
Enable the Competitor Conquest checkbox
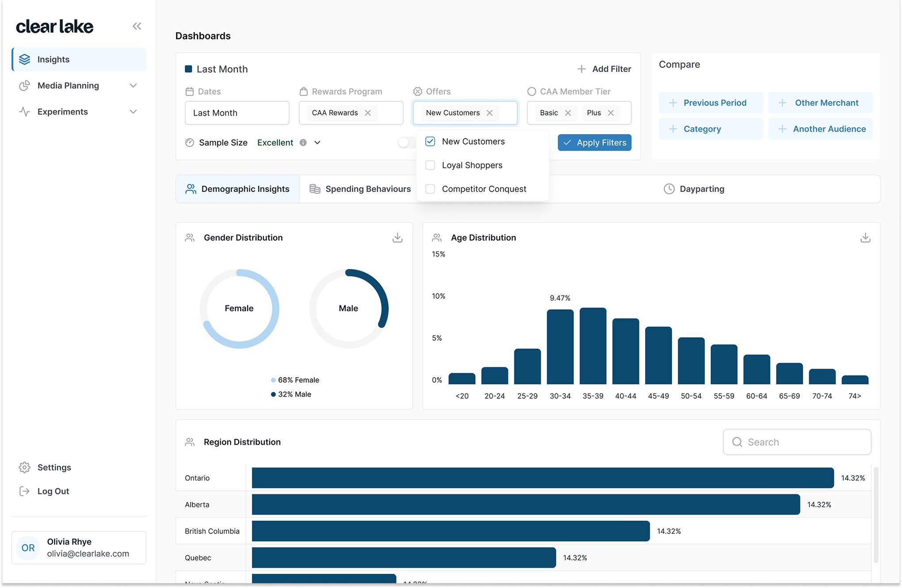430,189
